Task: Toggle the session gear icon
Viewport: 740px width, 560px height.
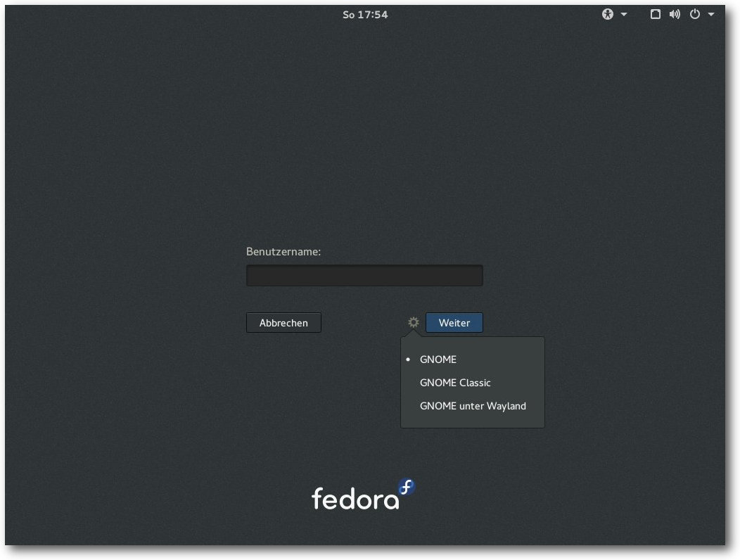Action: tap(414, 322)
